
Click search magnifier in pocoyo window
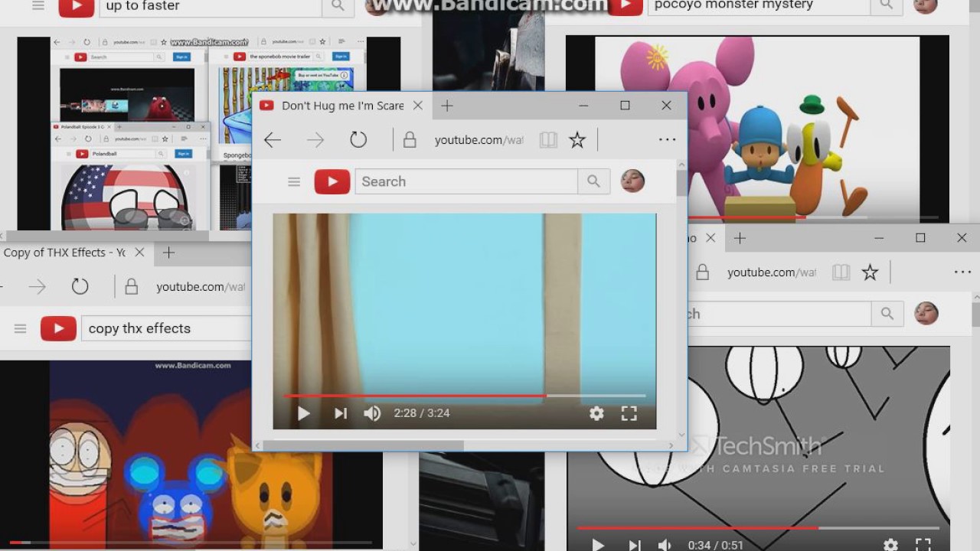pyautogui.click(x=887, y=5)
